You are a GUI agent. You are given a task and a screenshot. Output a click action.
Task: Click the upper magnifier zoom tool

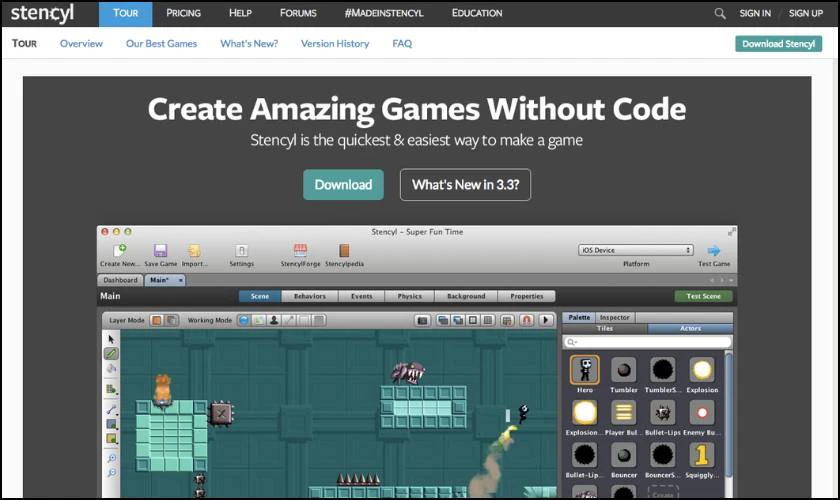click(x=111, y=458)
